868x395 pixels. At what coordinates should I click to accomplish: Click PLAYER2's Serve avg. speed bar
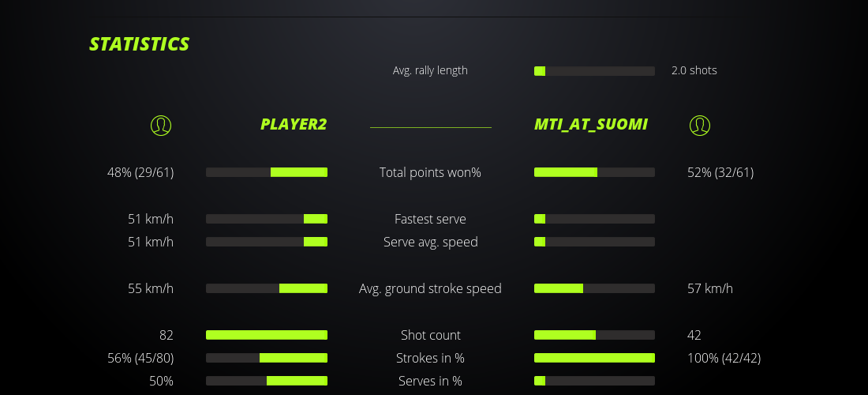[267, 242]
